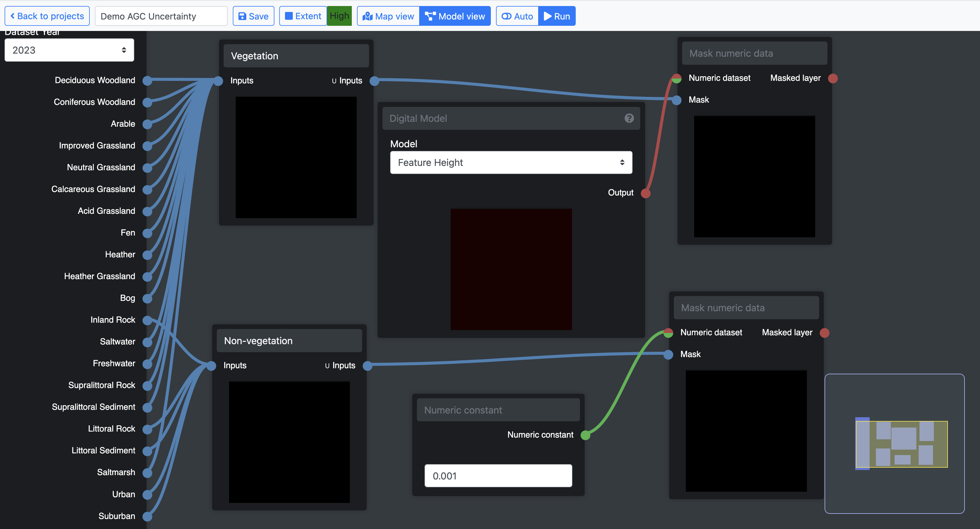980x529 pixels.
Task: Click the Deciduous Woodland output connector dot
Action: pyautogui.click(x=147, y=81)
